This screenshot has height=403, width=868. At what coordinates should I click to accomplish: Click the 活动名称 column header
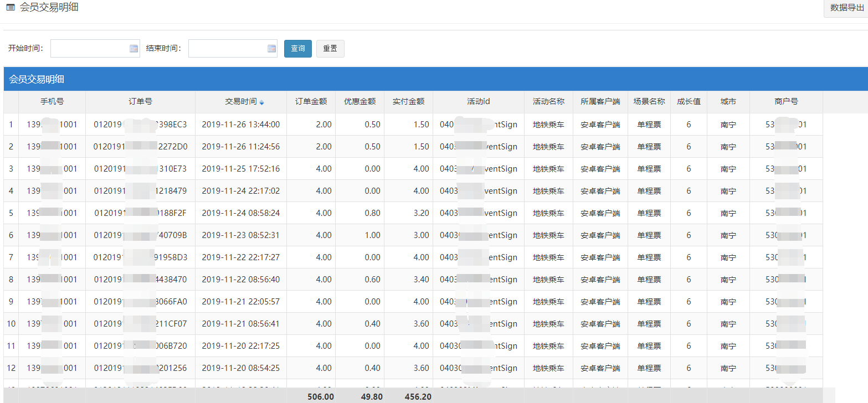[548, 102]
